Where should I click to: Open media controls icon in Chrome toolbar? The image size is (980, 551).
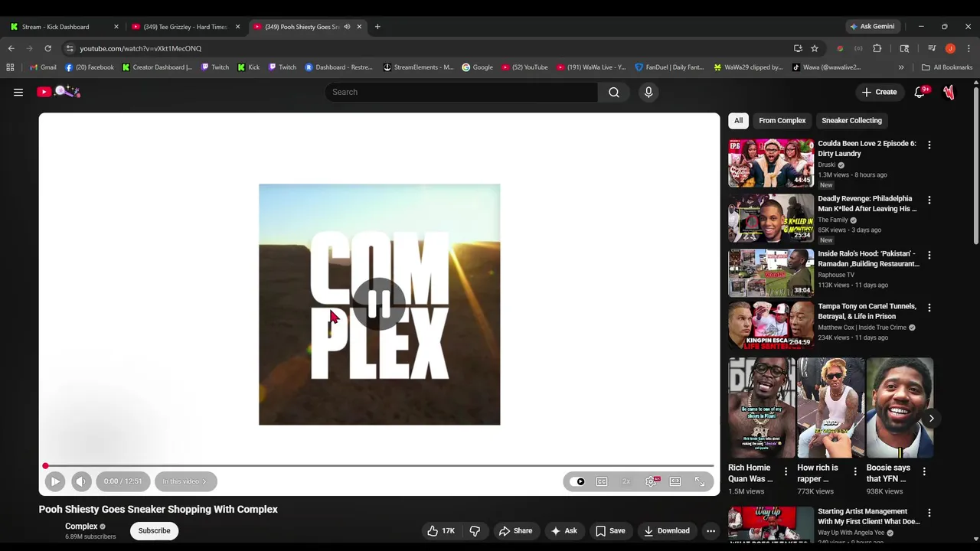pyautogui.click(x=932, y=48)
